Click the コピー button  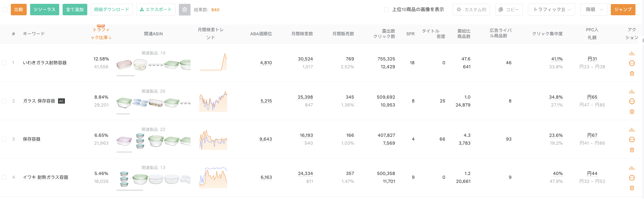[x=508, y=9]
